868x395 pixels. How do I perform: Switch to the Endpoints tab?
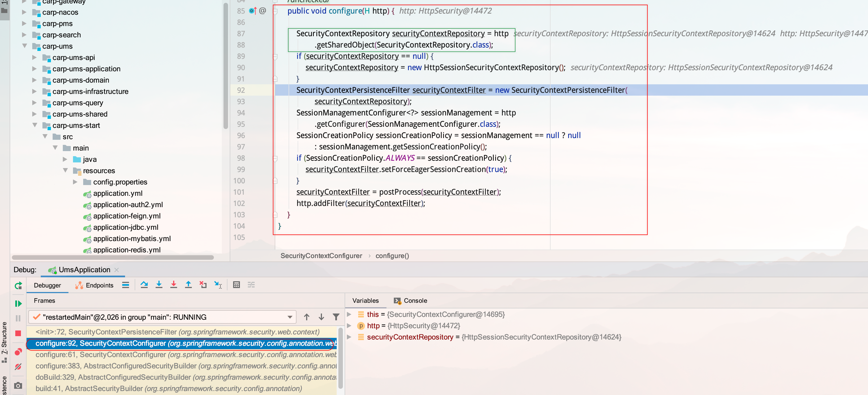coord(94,285)
